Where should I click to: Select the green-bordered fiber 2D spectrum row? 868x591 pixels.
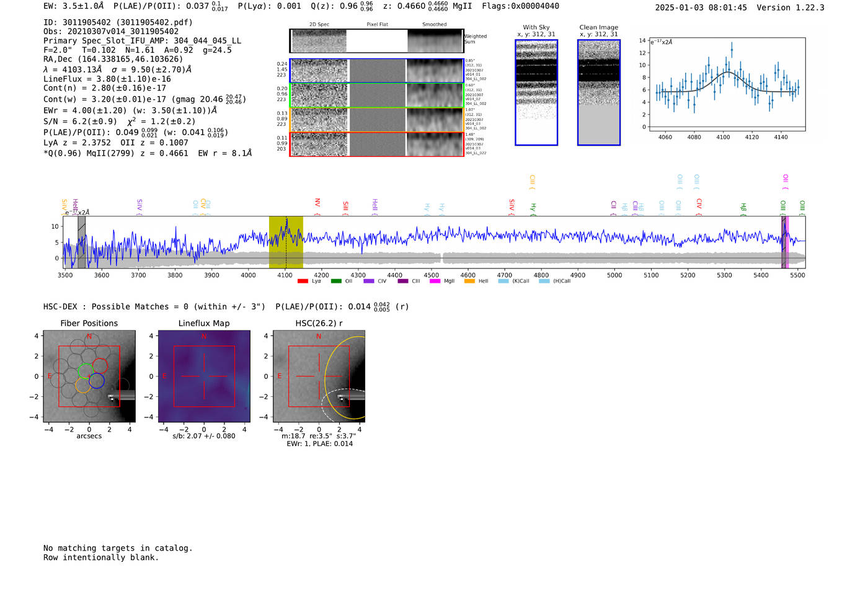(x=377, y=96)
